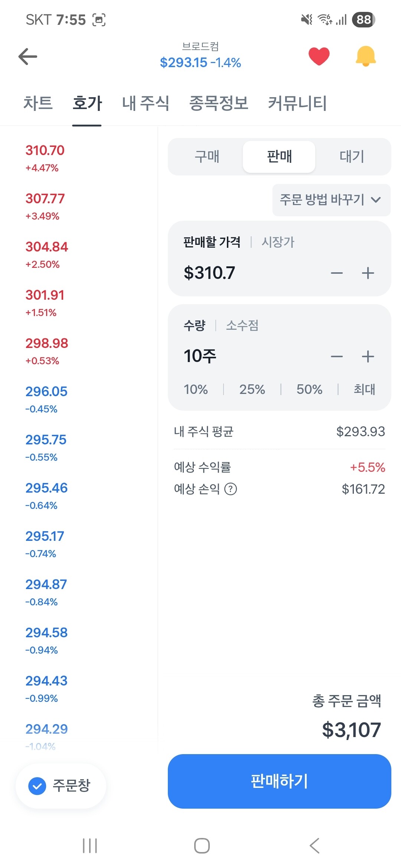Open the 차트 tab

[x=38, y=103]
